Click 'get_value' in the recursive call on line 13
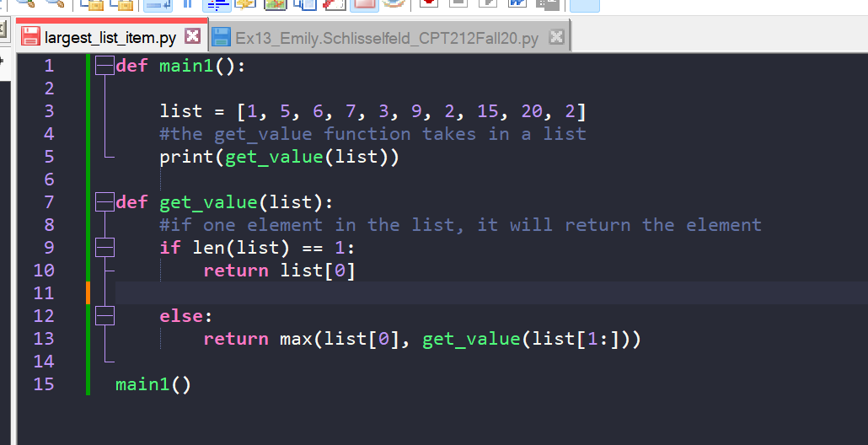The width and height of the screenshot is (868, 445). coord(471,339)
